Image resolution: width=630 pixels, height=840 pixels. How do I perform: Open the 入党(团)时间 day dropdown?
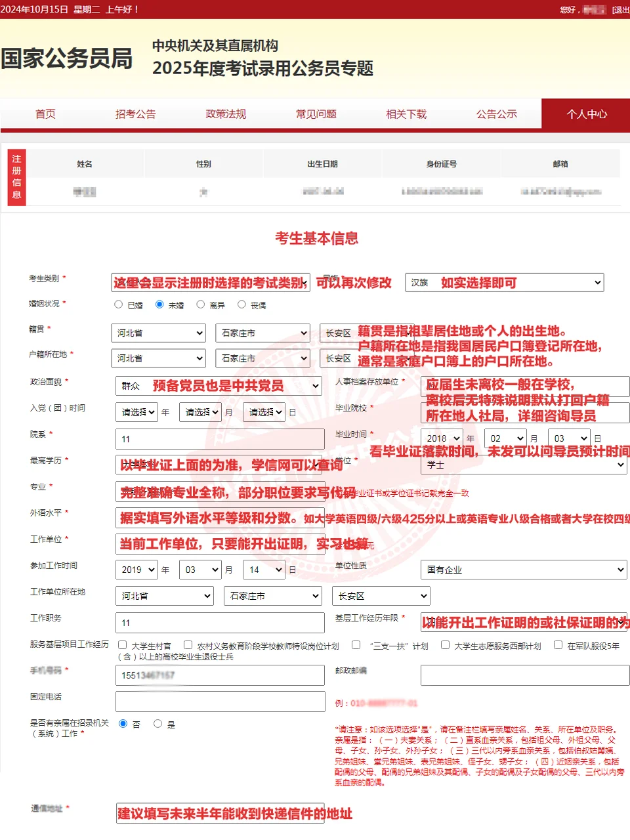[264, 412]
